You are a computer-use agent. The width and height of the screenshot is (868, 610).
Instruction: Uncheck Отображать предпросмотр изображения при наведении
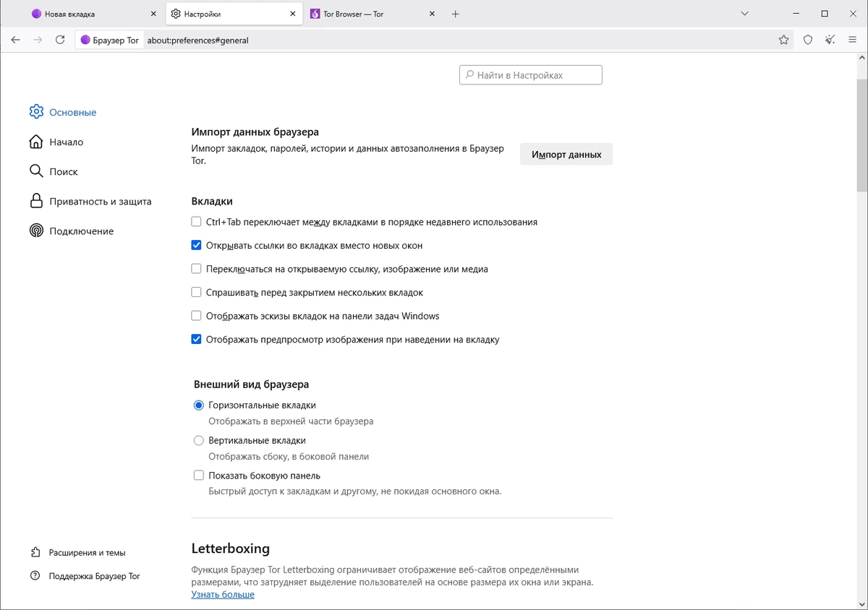coord(196,339)
